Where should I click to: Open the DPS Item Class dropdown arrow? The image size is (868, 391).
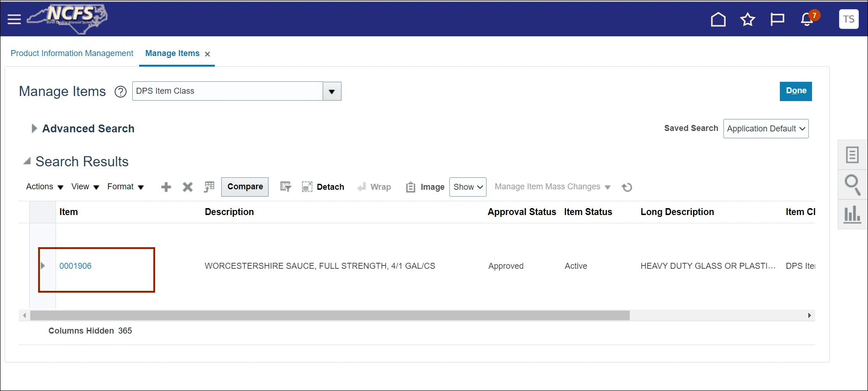pyautogui.click(x=332, y=91)
